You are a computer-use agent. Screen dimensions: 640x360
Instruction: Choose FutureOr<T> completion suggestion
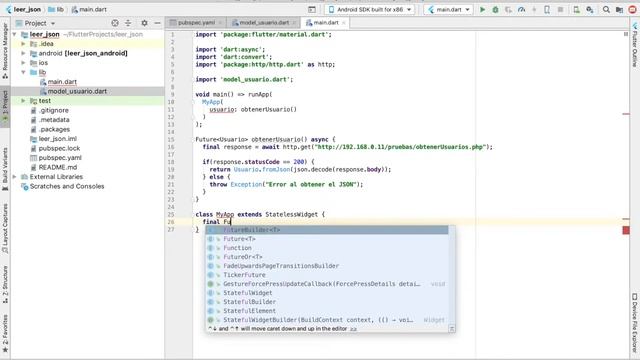coord(327,257)
